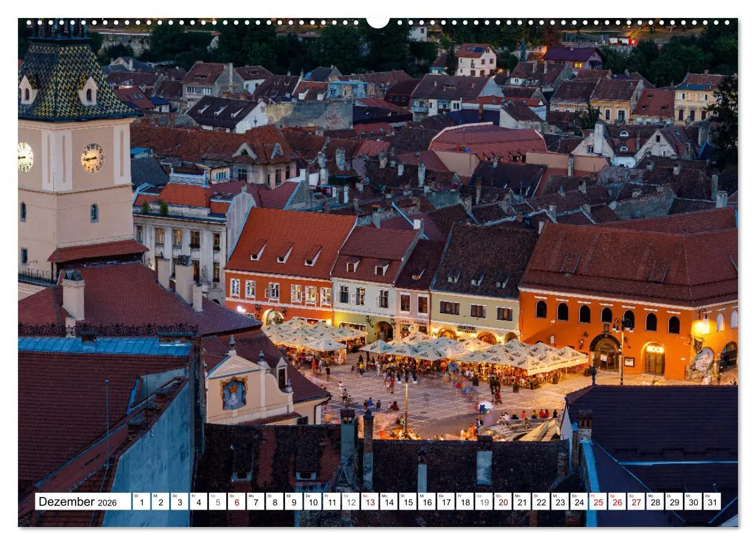Select day 31 last date cell
756x545 pixels.
click(712, 502)
